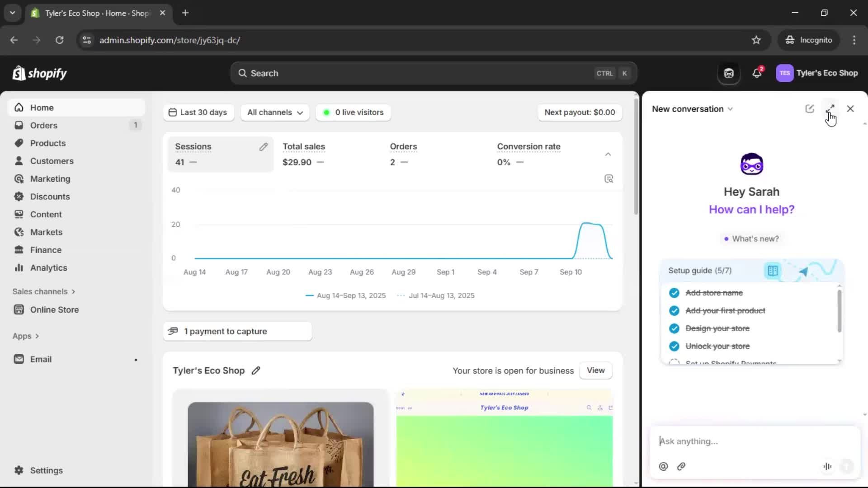Screen dimensions: 868x488
Task: Edit the Tyler's Eco Shop store name
Action: tap(256, 371)
